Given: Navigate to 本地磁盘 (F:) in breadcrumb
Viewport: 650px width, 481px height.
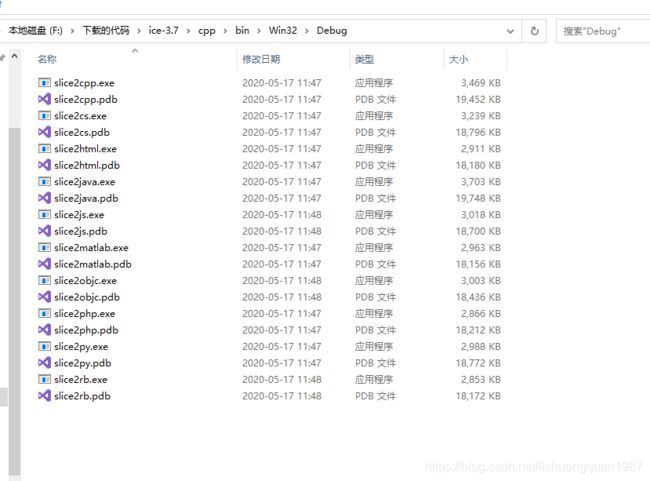Looking at the screenshot, I should pyautogui.click(x=36, y=31).
